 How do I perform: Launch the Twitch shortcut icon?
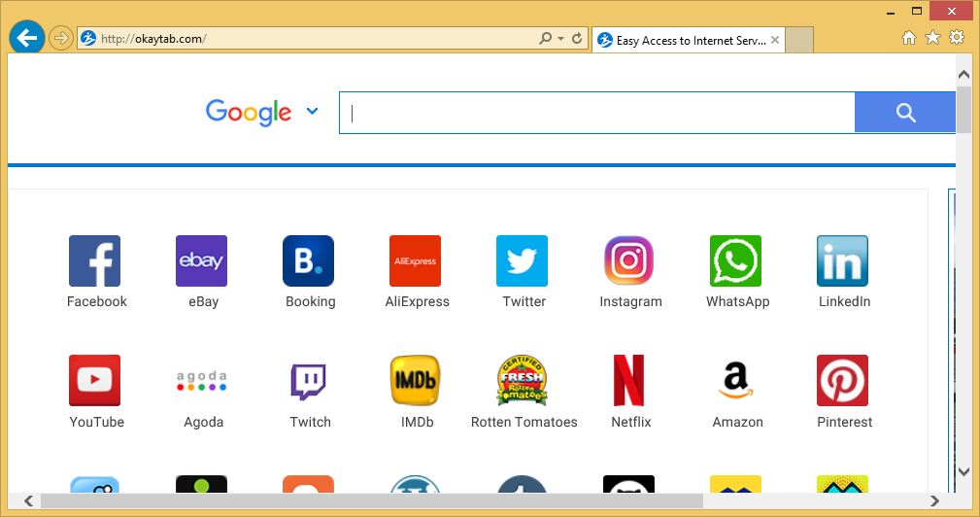pos(308,380)
